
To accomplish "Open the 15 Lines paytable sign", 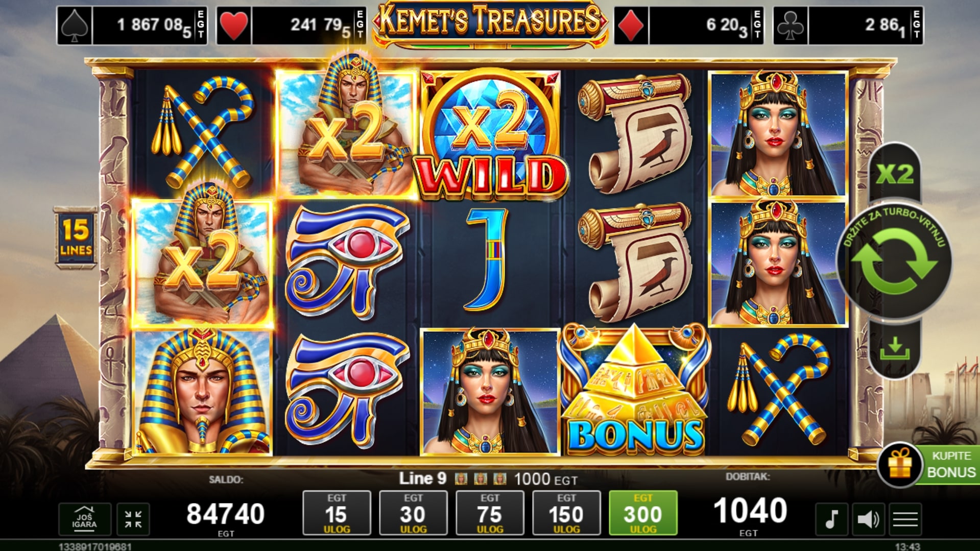I will point(76,237).
